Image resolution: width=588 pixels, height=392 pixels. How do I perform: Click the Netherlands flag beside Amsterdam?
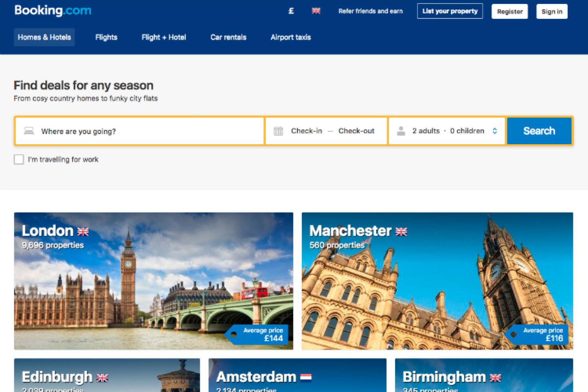pyautogui.click(x=306, y=377)
